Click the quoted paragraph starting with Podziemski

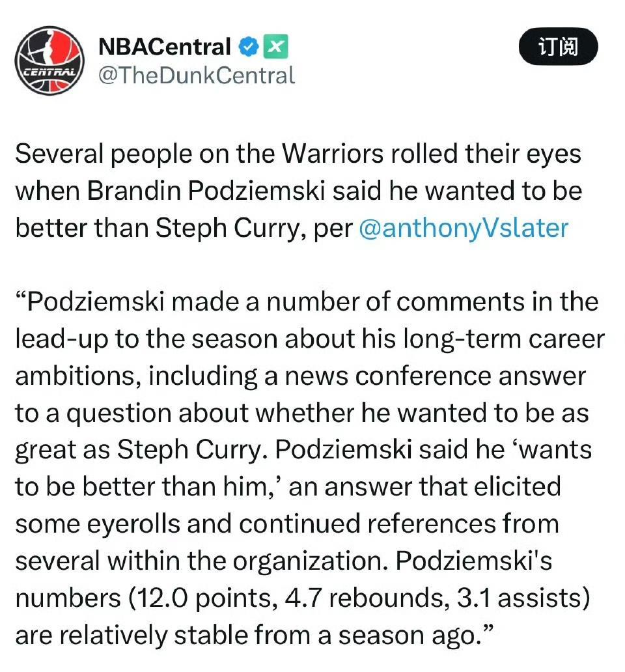point(306,301)
